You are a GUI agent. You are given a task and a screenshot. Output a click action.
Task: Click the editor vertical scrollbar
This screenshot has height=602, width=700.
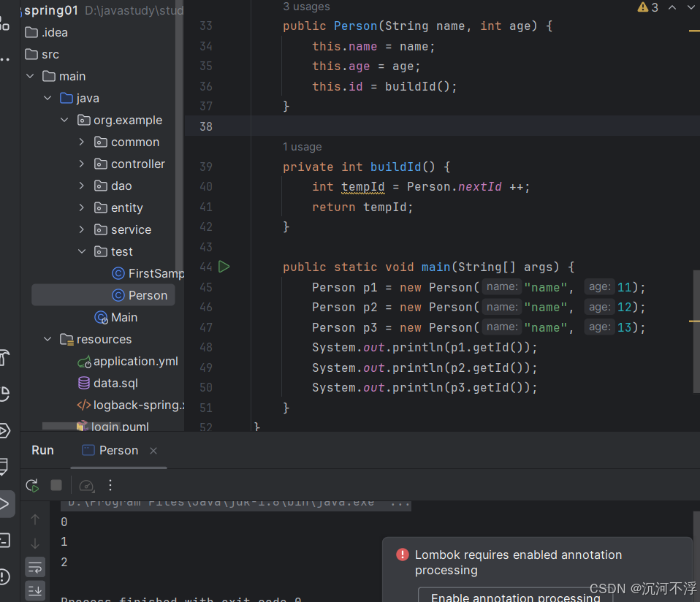[x=696, y=331]
